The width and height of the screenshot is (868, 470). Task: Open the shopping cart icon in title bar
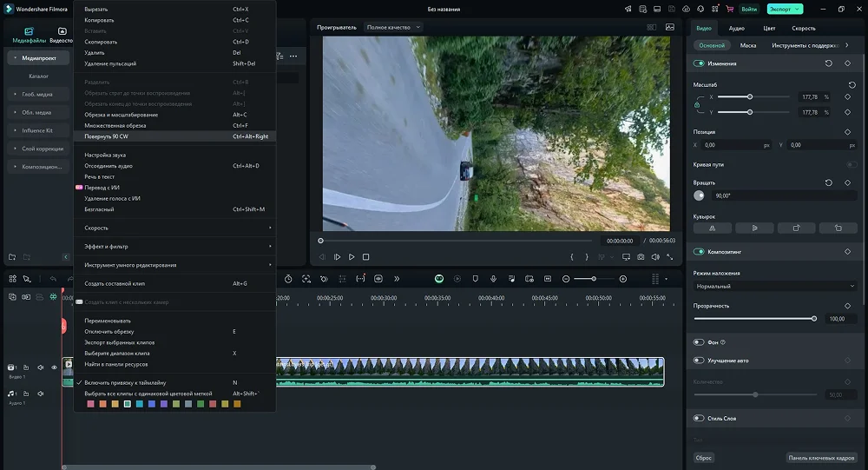[x=729, y=9]
